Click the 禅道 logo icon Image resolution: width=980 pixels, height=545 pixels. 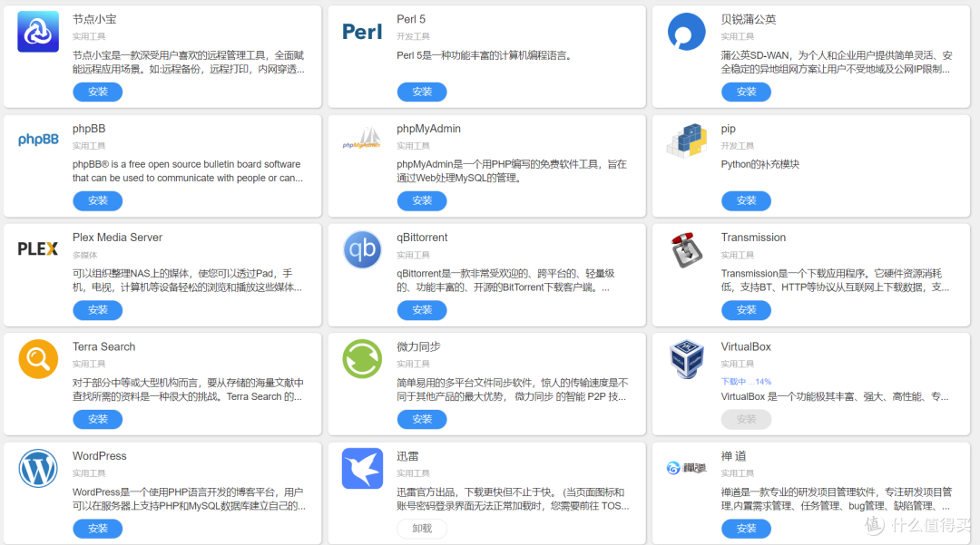tap(686, 468)
